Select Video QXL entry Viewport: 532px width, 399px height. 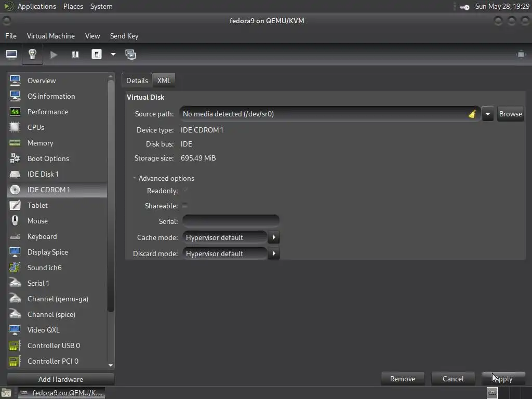(57, 330)
